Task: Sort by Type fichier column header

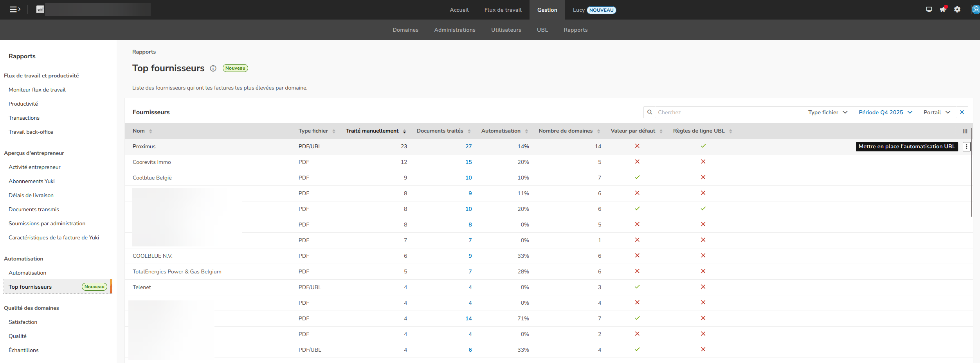Action: pyautogui.click(x=317, y=131)
